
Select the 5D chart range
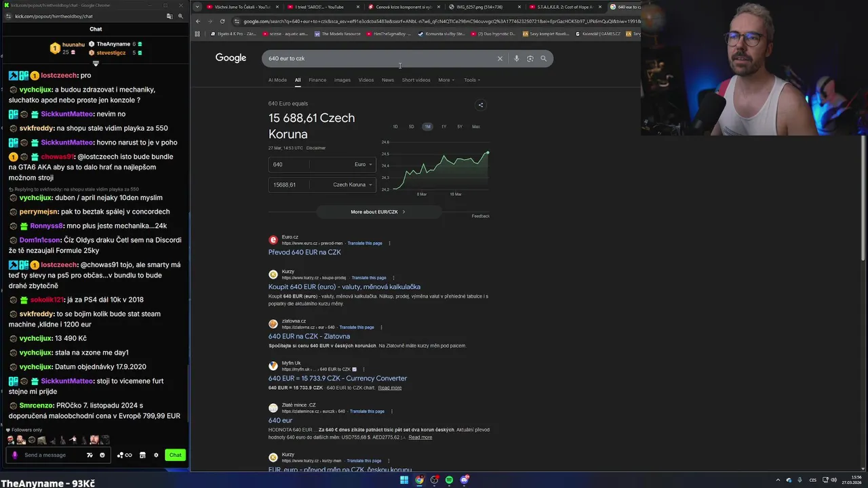[x=411, y=127]
